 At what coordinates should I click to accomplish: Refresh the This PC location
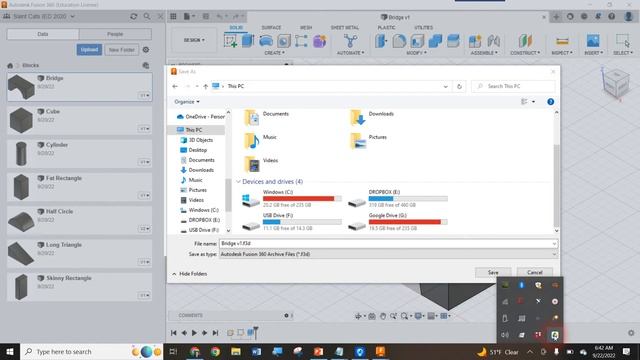coord(459,87)
